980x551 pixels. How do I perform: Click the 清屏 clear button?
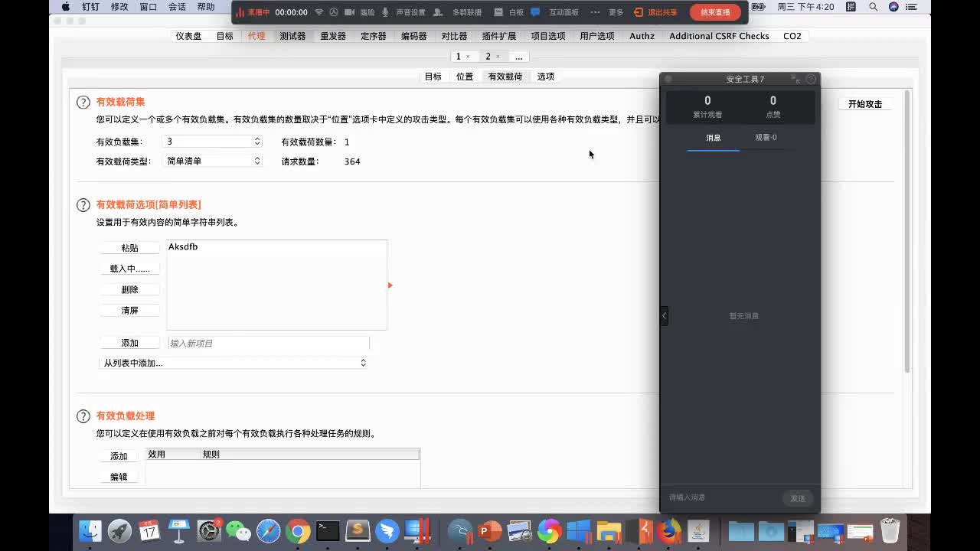click(x=129, y=310)
